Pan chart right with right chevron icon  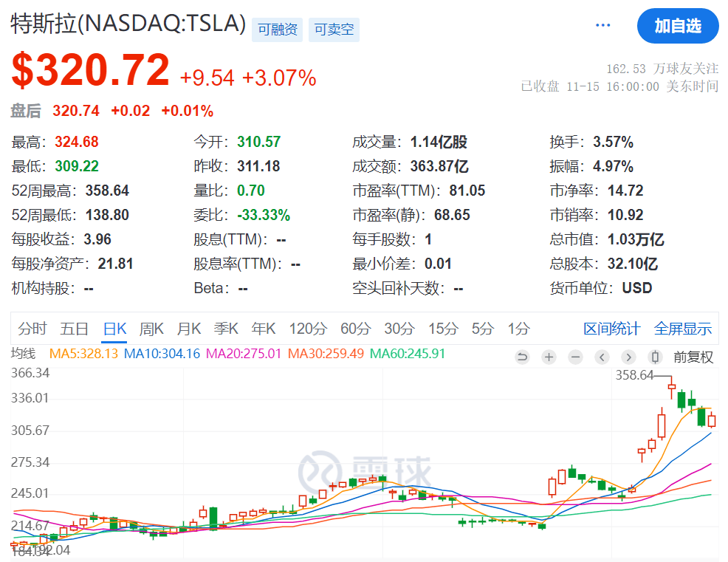(628, 357)
